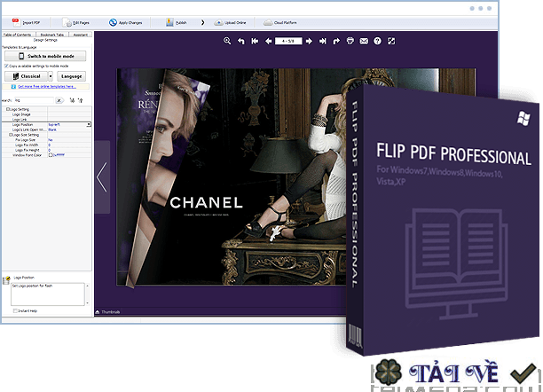Click Switch to mobile mode button
This screenshot has height=392, width=543.
(x=45, y=56)
